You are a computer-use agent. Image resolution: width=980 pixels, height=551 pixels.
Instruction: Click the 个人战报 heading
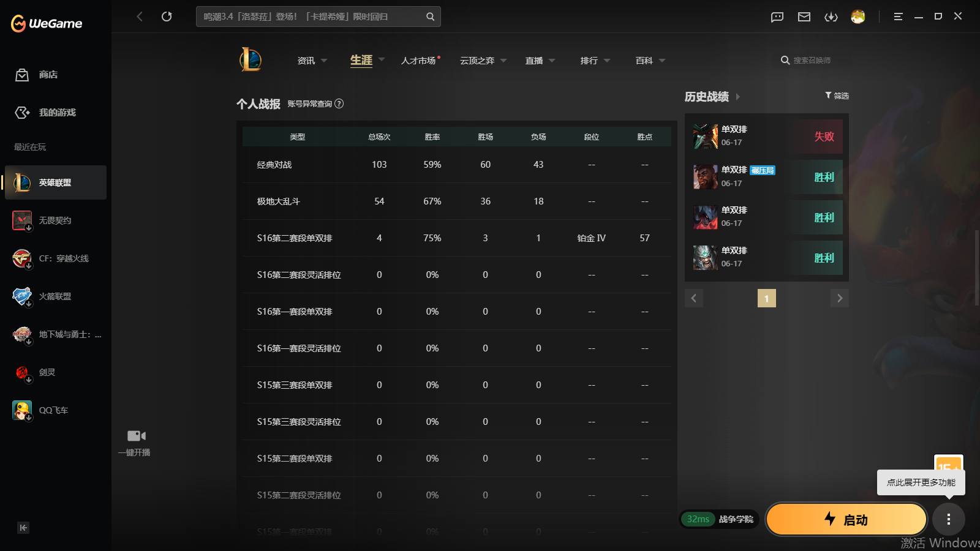tap(258, 104)
